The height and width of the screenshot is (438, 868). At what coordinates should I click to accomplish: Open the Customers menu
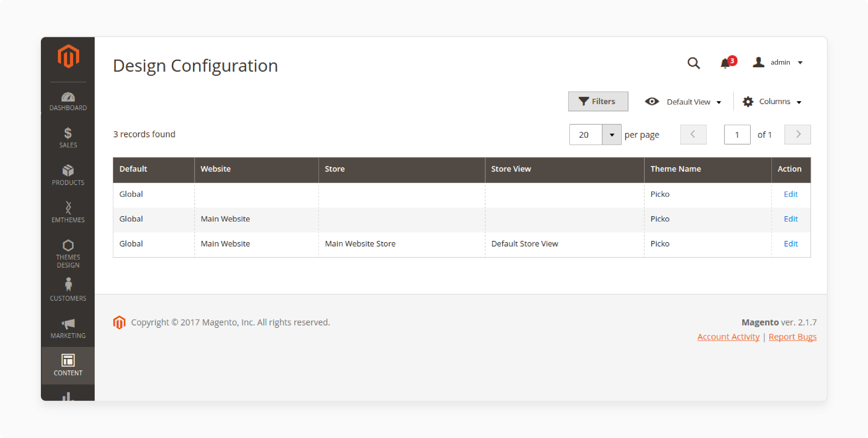(68, 290)
